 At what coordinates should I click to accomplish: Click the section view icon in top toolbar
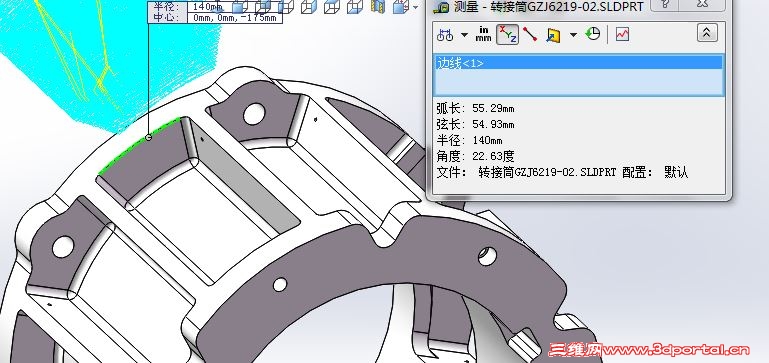[378, 6]
